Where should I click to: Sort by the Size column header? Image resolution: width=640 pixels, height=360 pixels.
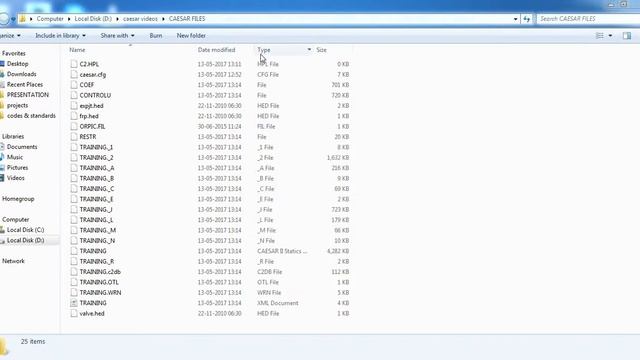pos(322,50)
